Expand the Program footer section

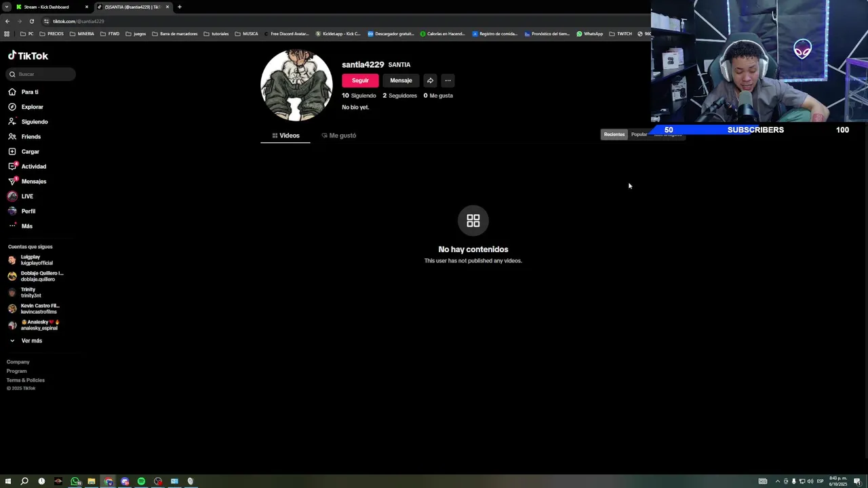(x=17, y=371)
